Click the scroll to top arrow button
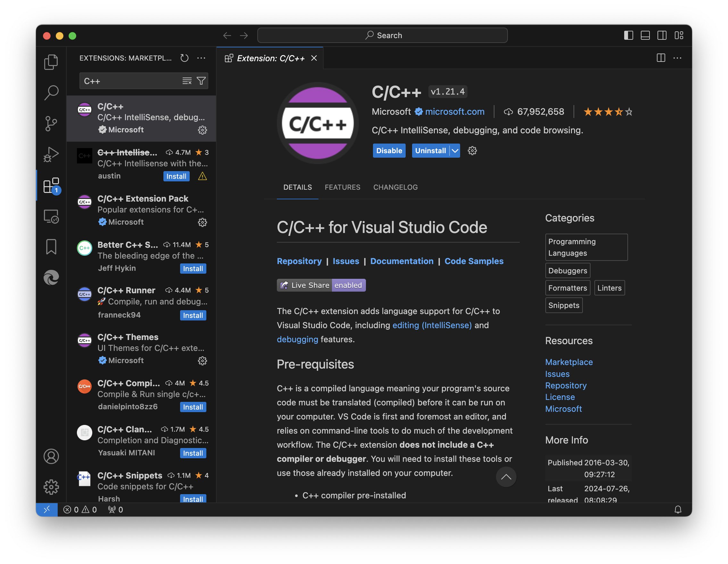The width and height of the screenshot is (728, 564). (x=506, y=477)
